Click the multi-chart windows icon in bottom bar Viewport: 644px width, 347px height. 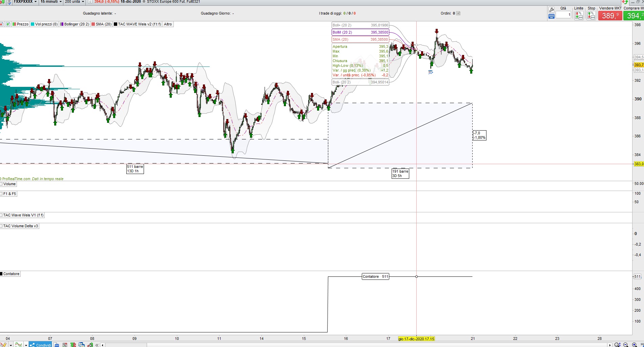[x=82, y=345]
